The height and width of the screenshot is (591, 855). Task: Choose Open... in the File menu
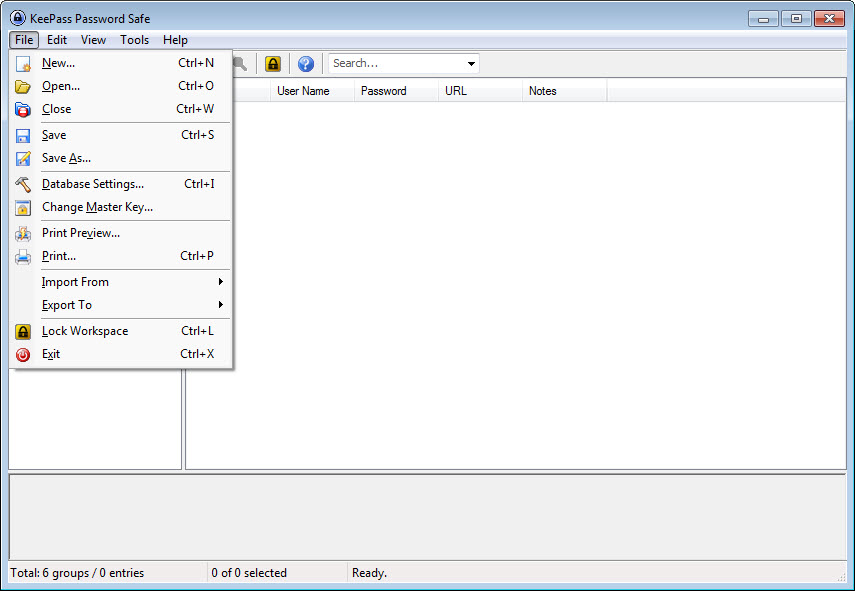121,86
